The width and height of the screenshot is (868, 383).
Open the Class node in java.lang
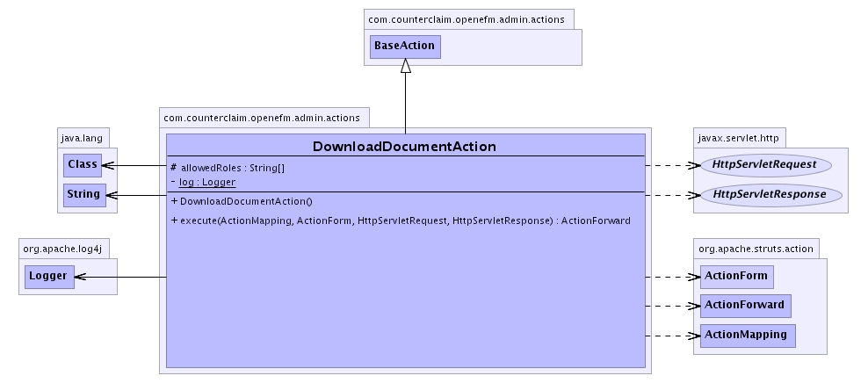tap(82, 164)
